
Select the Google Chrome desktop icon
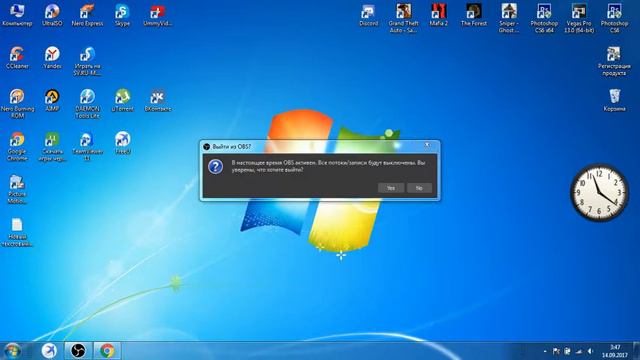click(17, 147)
